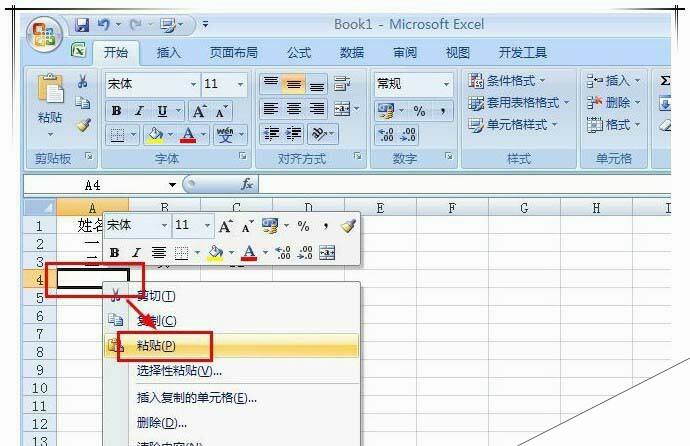The width and height of the screenshot is (690, 446).
Task: Align text to bottom in ribbon
Action: (316, 84)
